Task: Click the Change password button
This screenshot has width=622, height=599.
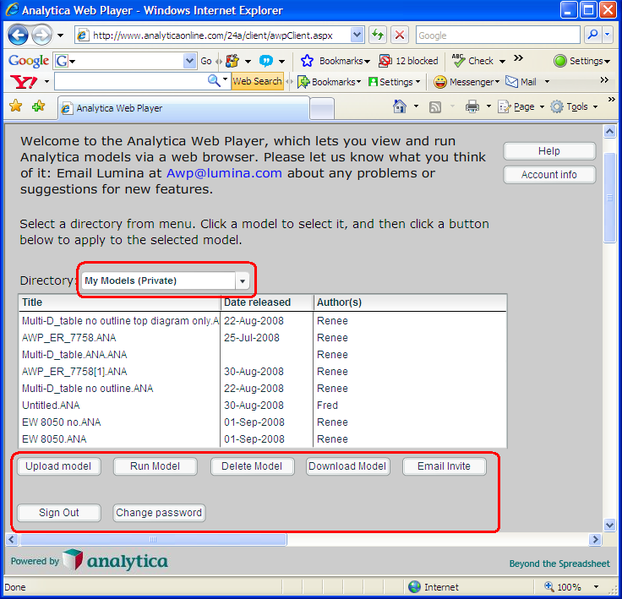Action: (159, 513)
